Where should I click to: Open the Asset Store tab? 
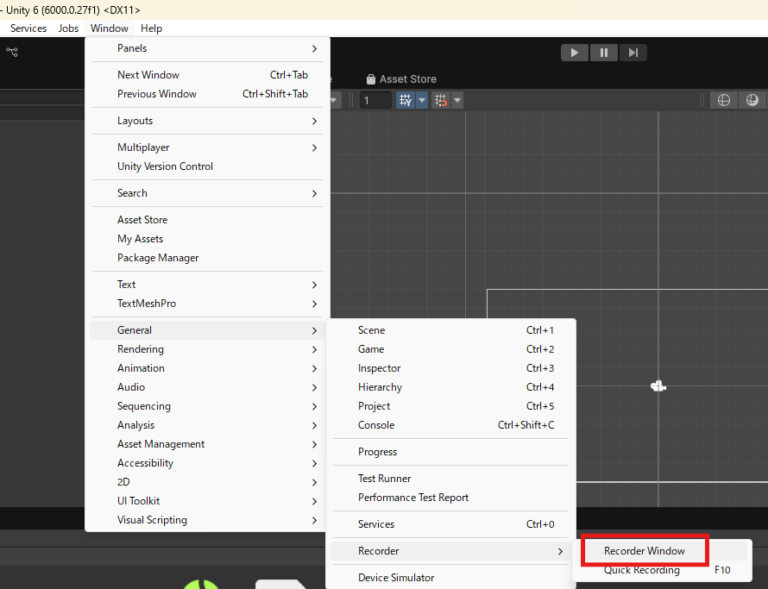point(401,79)
